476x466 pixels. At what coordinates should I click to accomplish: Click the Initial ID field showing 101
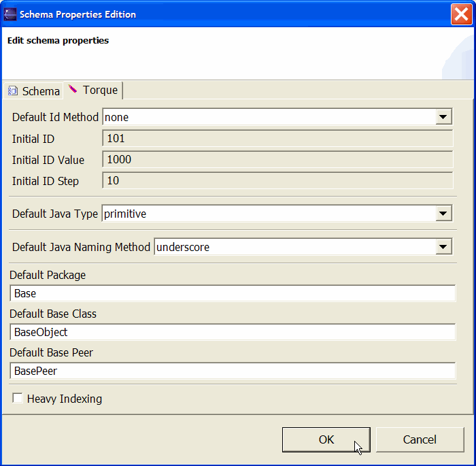click(277, 139)
